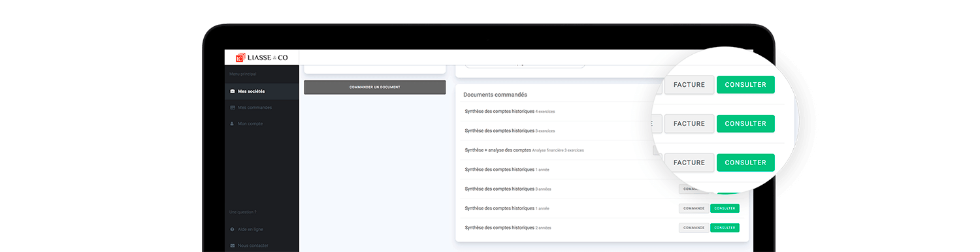
Task: Select Synthèse des comptes historiques 3 années
Action: click(508, 189)
